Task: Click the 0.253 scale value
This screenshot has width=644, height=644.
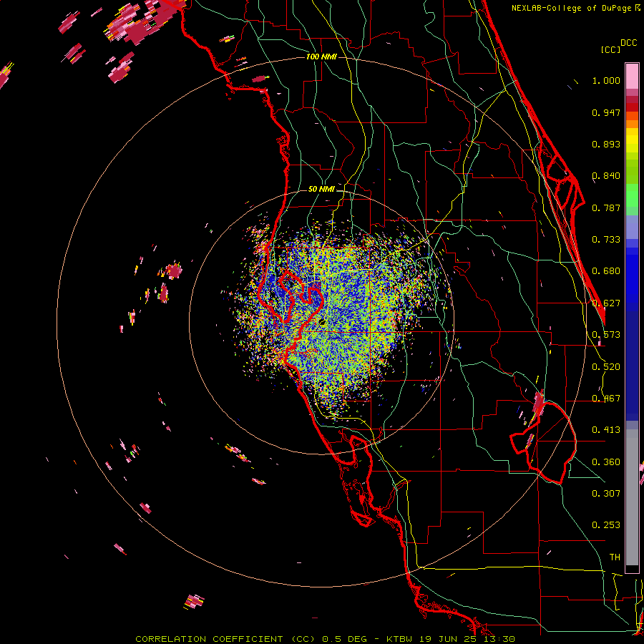Action: tap(606, 525)
